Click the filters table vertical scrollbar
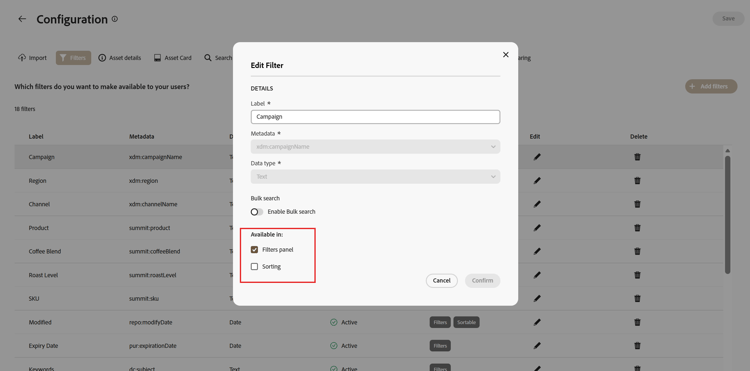Screen dimensions: 750x371 click(728, 215)
